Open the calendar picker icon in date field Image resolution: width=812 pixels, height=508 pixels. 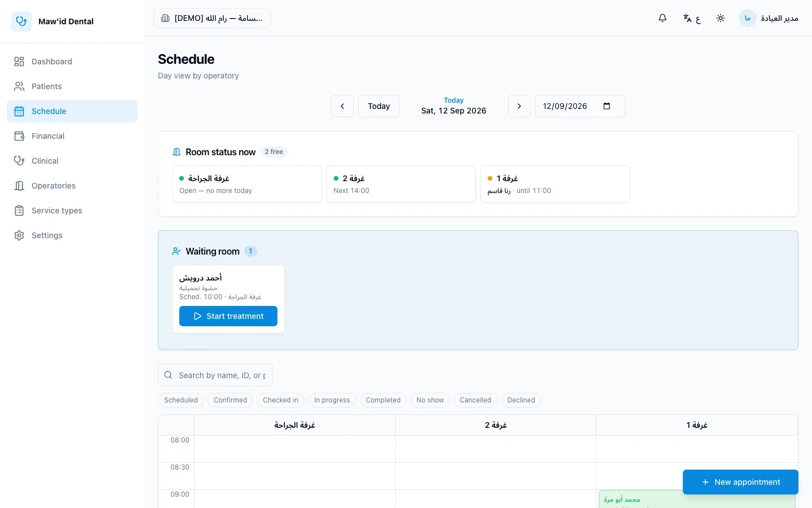607,106
